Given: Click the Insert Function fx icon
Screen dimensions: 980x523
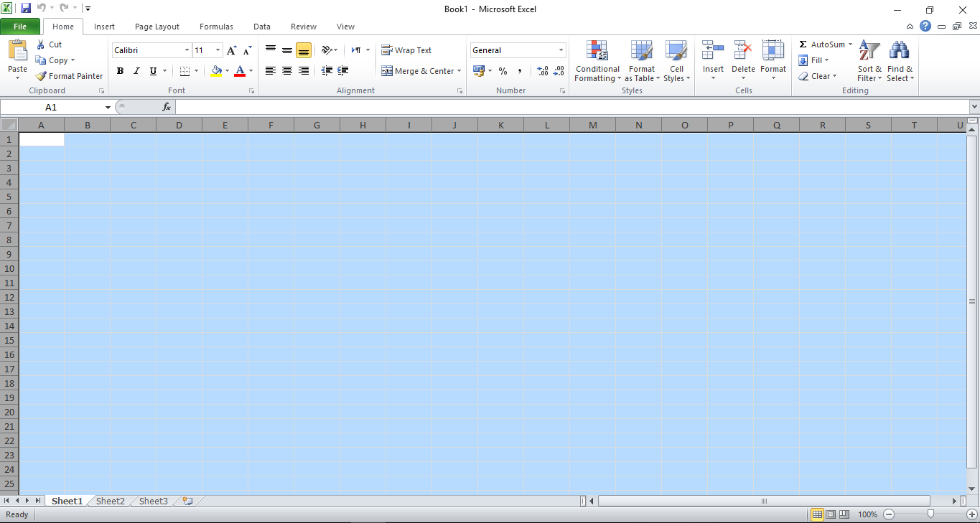Looking at the screenshot, I should tap(167, 107).
